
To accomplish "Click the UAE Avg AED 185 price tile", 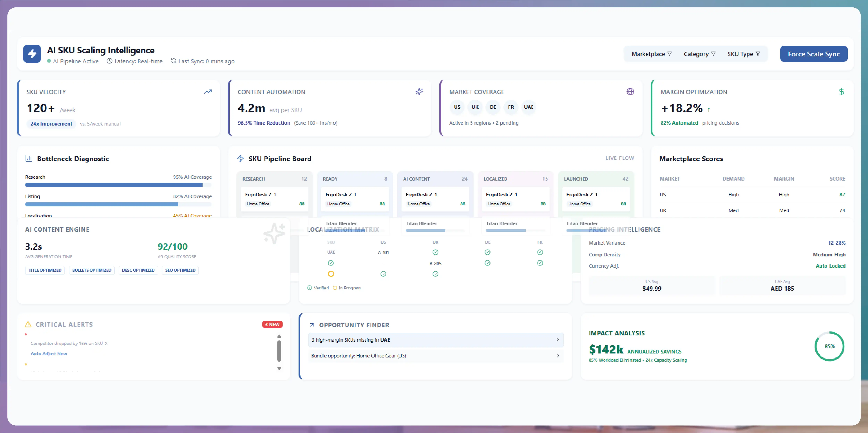I will (x=782, y=286).
